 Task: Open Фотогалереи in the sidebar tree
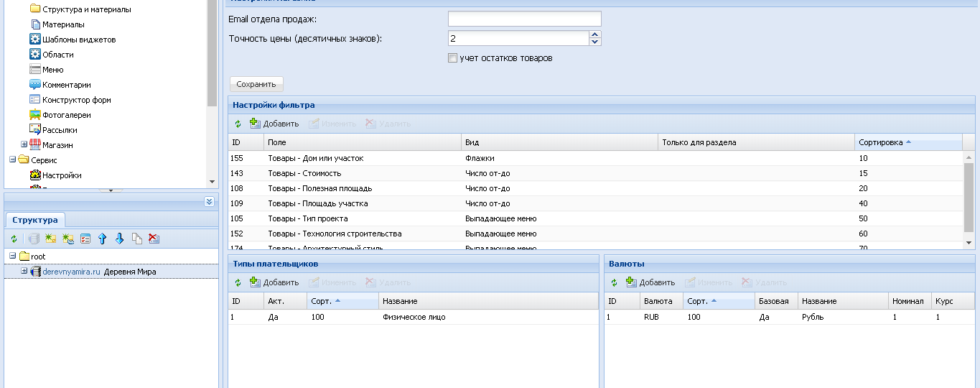pyautogui.click(x=66, y=115)
